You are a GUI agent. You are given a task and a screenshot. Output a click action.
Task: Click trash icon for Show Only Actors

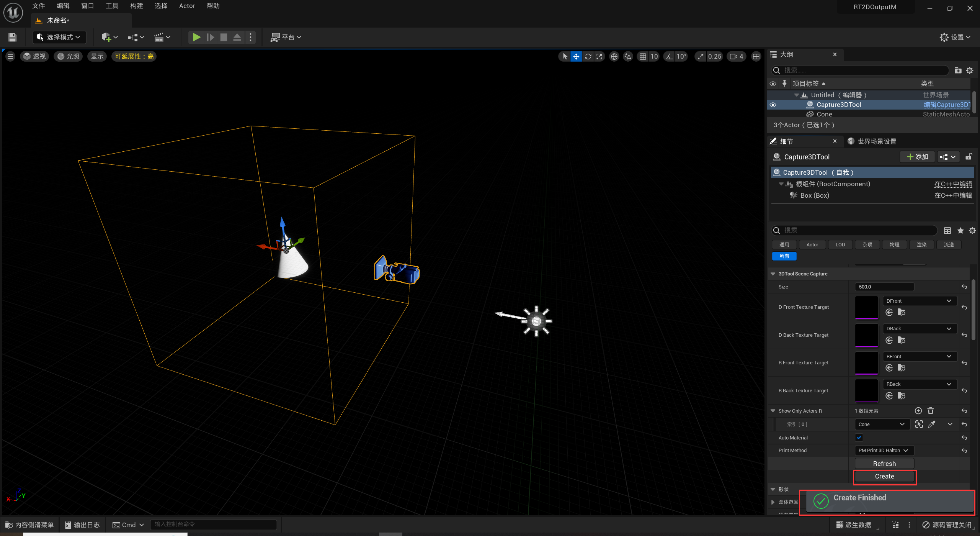[931, 411]
